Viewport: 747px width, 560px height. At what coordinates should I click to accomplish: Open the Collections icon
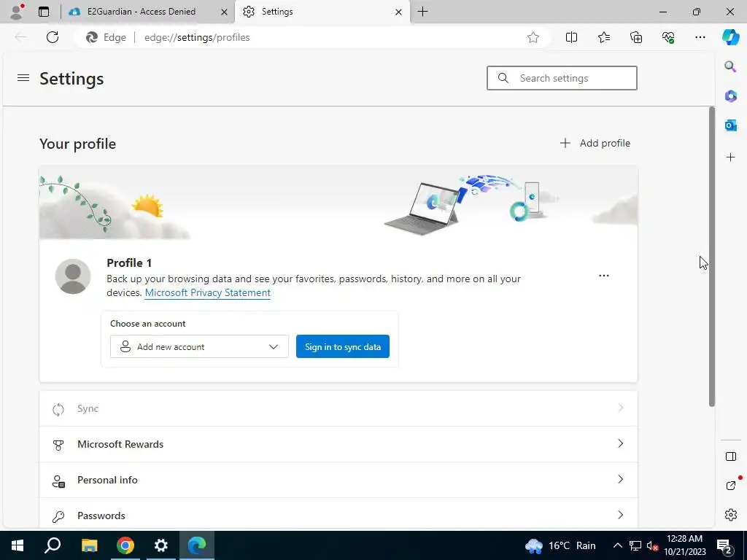(636, 37)
